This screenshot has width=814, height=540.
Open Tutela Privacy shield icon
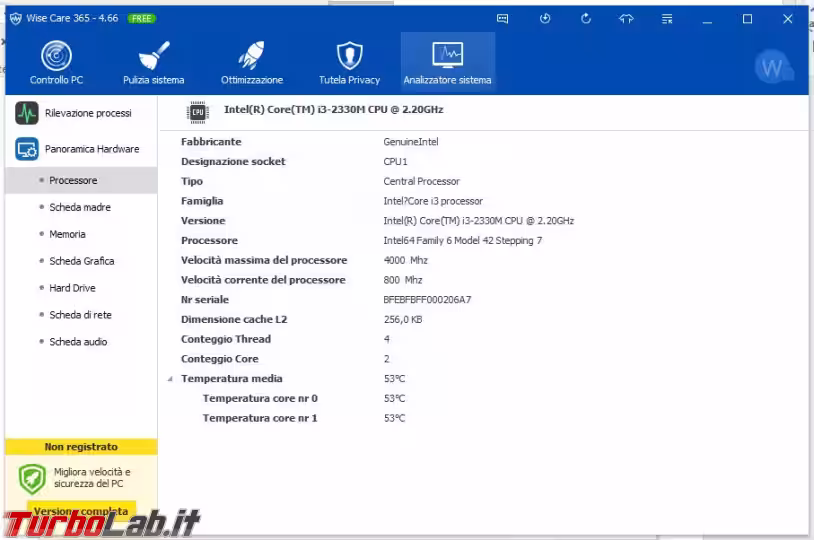click(x=349, y=56)
